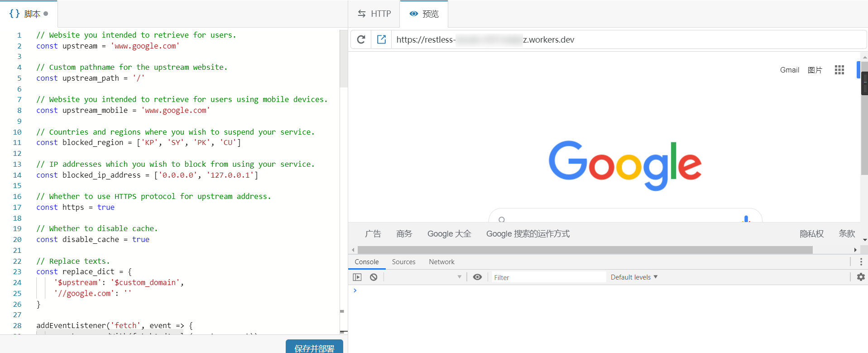Click the 商务 footer link
The height and width of the screenshot is (353, 868).
(404, 234)
